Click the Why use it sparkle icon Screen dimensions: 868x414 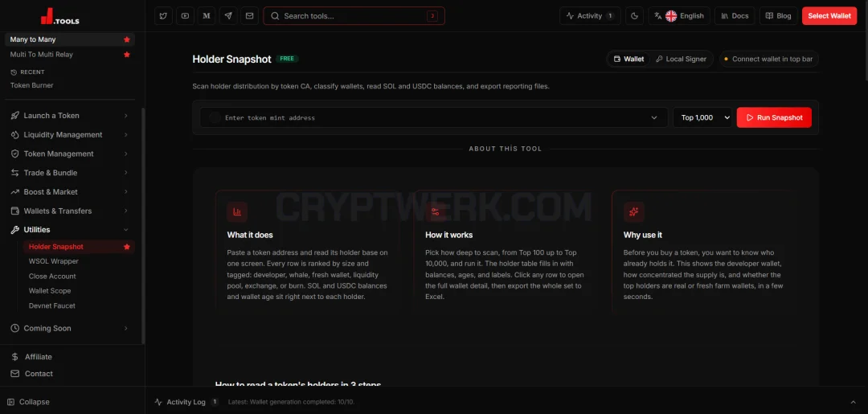click(x=634, y=211)
